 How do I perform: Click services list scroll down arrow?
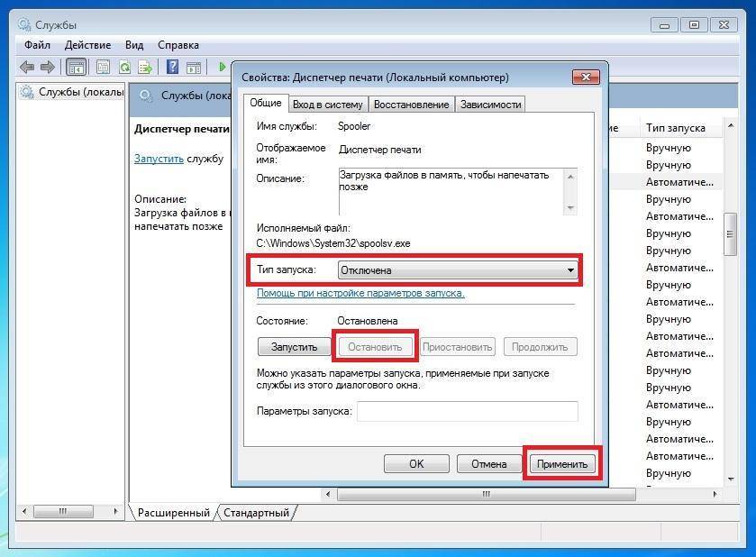731,479
